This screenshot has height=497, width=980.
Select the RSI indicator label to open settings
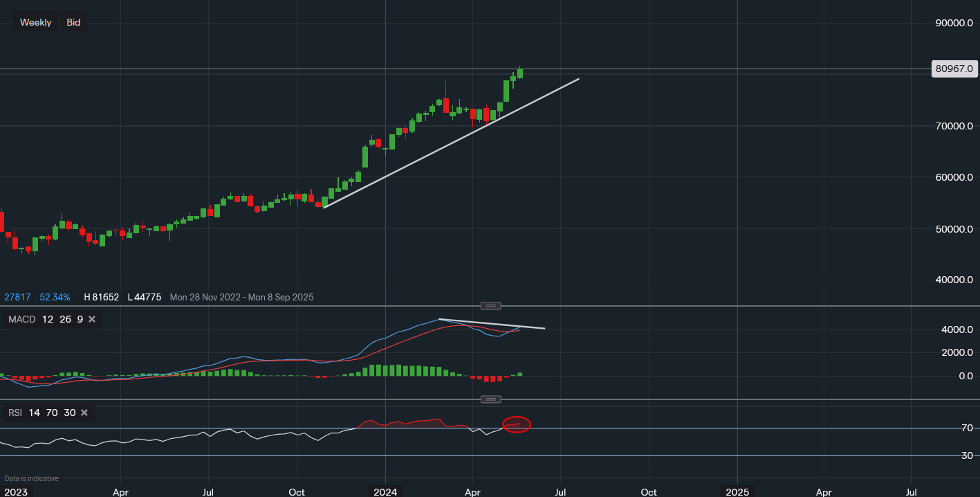15,412
